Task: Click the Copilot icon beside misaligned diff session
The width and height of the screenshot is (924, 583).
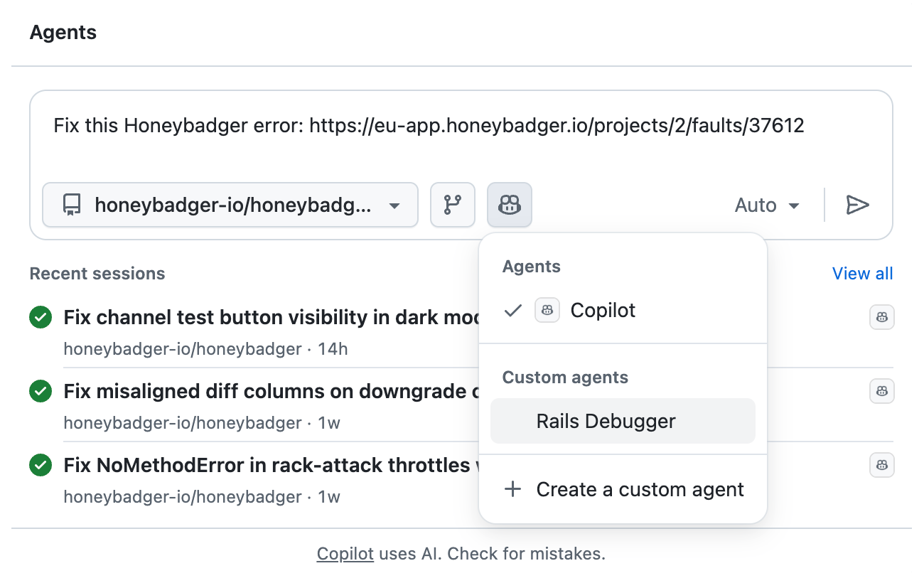Action: click(x=881, y=391)
